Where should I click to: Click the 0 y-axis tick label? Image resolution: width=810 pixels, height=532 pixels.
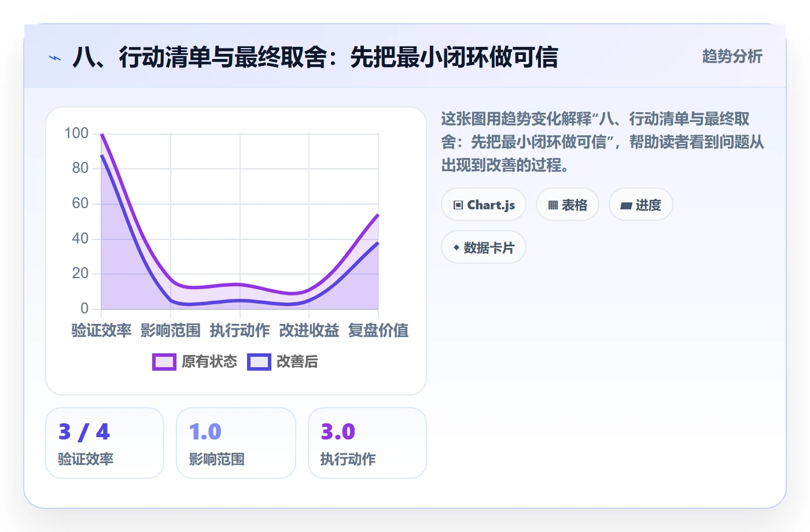click(x=84, y=309)
